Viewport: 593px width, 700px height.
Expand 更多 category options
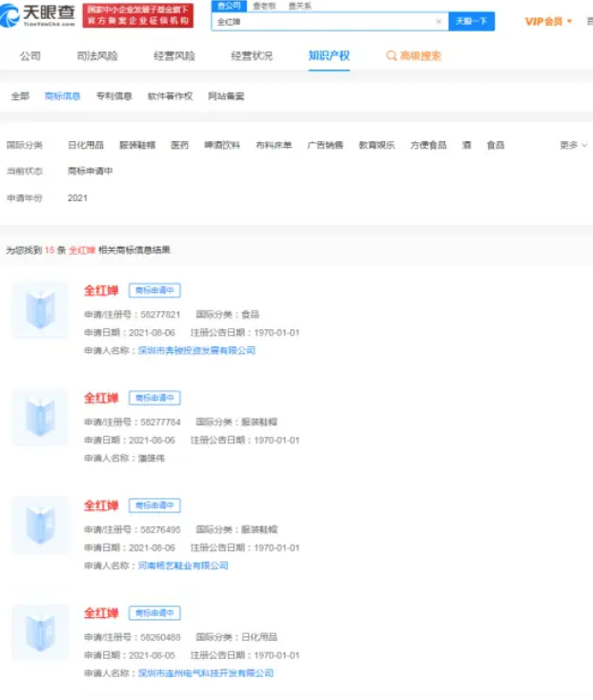click(x=573, y=145)
